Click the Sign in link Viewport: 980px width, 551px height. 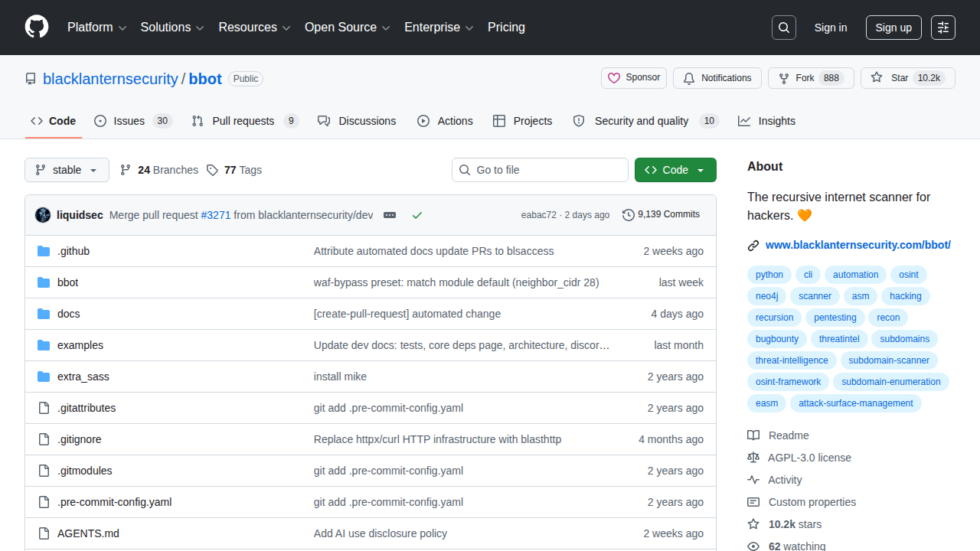[831, 28]
